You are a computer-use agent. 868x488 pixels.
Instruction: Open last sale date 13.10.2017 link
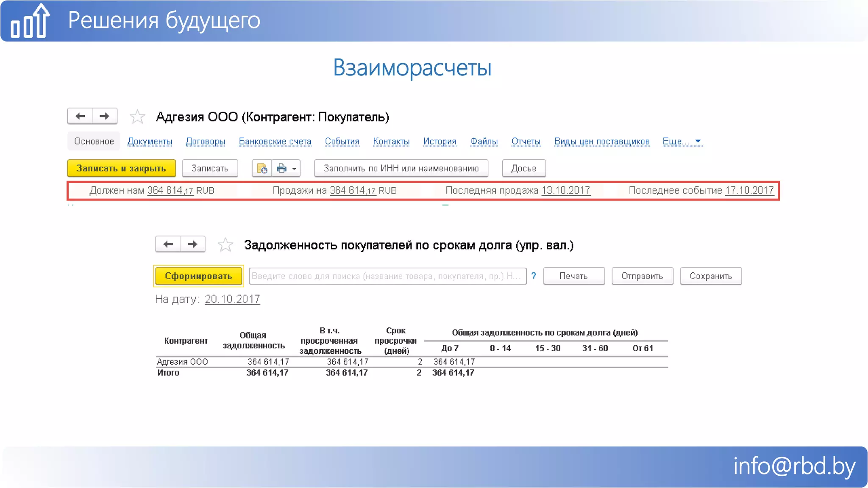coord(565,191)
